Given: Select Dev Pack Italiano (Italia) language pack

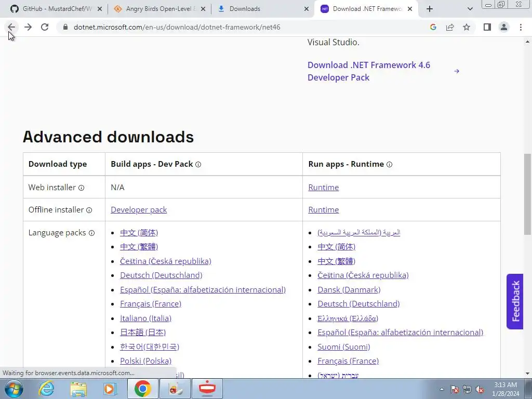Looking at the screenshot, I should (145, 318).
